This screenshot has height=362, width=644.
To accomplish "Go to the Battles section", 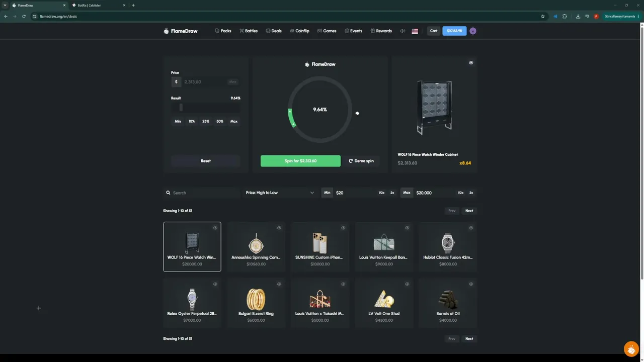I will click(x=249, y=31).
